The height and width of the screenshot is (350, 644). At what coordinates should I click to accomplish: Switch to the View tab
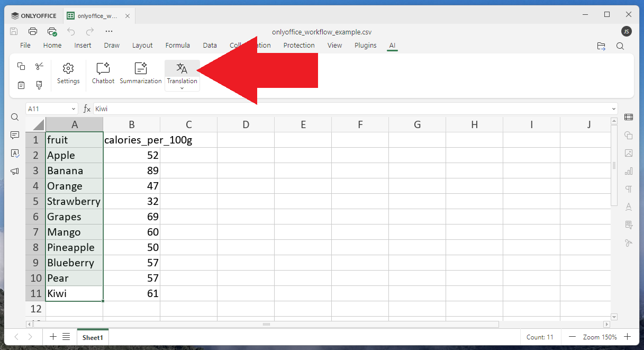point(334,46)
